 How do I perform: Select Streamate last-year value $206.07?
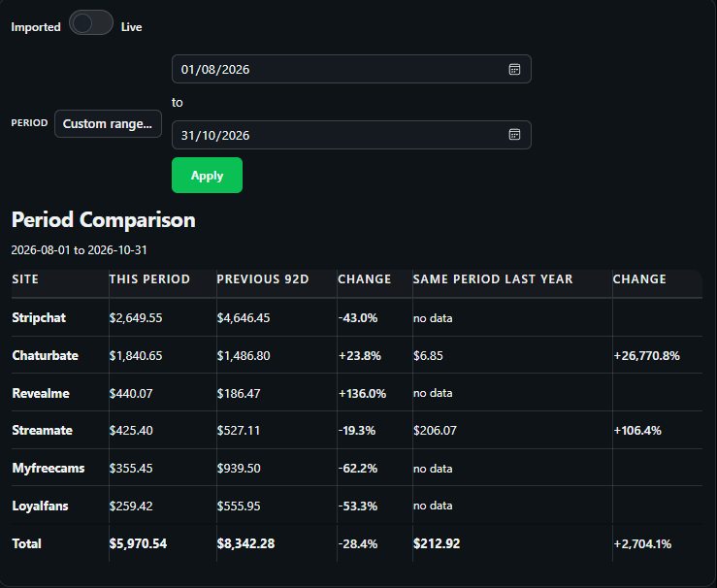(x=435, y=430)
